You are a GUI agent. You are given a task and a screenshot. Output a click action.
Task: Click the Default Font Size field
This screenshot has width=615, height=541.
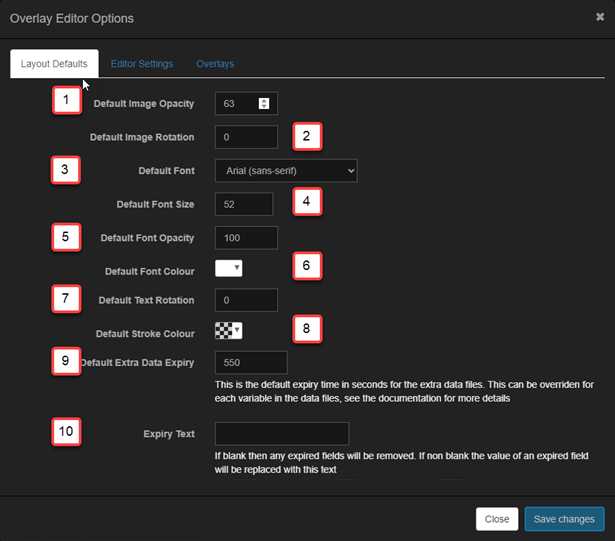tap(244, 204)
